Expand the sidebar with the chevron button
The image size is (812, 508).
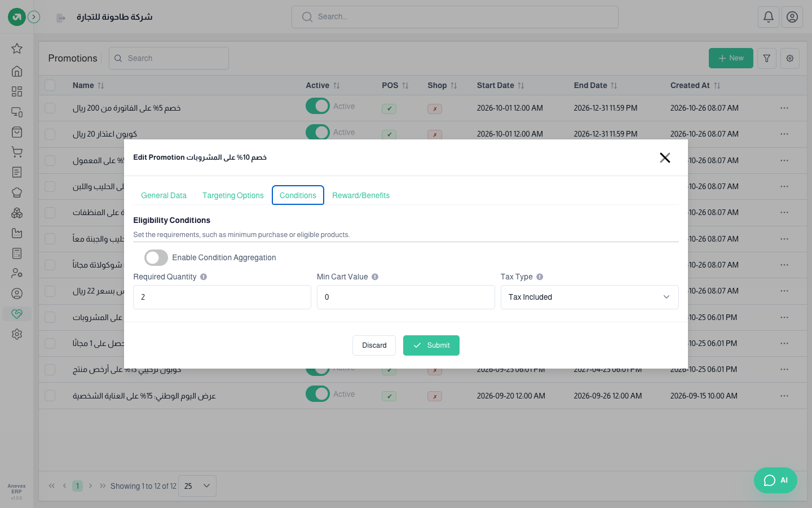(34, 17)
